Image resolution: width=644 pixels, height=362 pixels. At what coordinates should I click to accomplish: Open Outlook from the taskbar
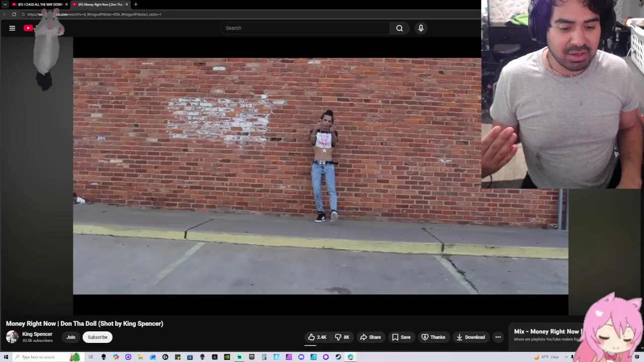point(153,357)
